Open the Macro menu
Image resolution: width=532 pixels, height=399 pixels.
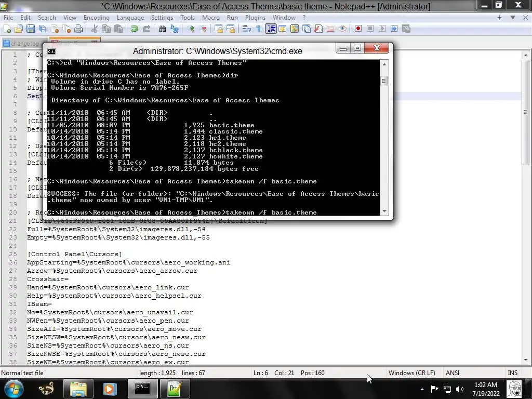point(211,18)
